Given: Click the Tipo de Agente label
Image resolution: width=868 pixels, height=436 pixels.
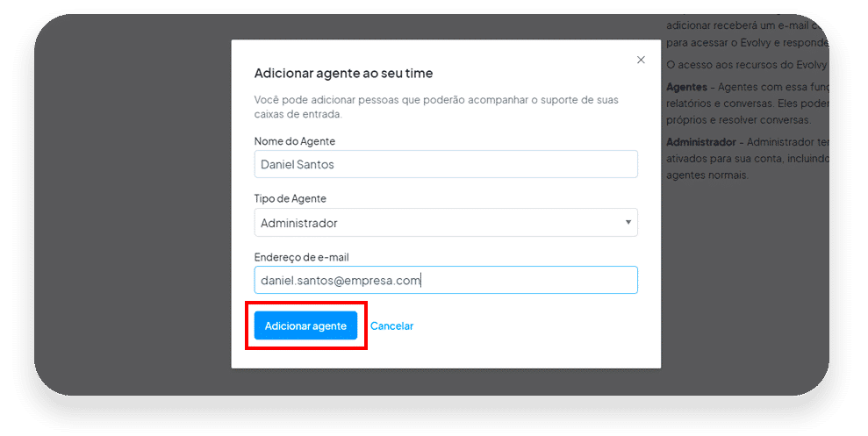Looking at the screenshot, I should pyautogui.click(x=291, y=198).
